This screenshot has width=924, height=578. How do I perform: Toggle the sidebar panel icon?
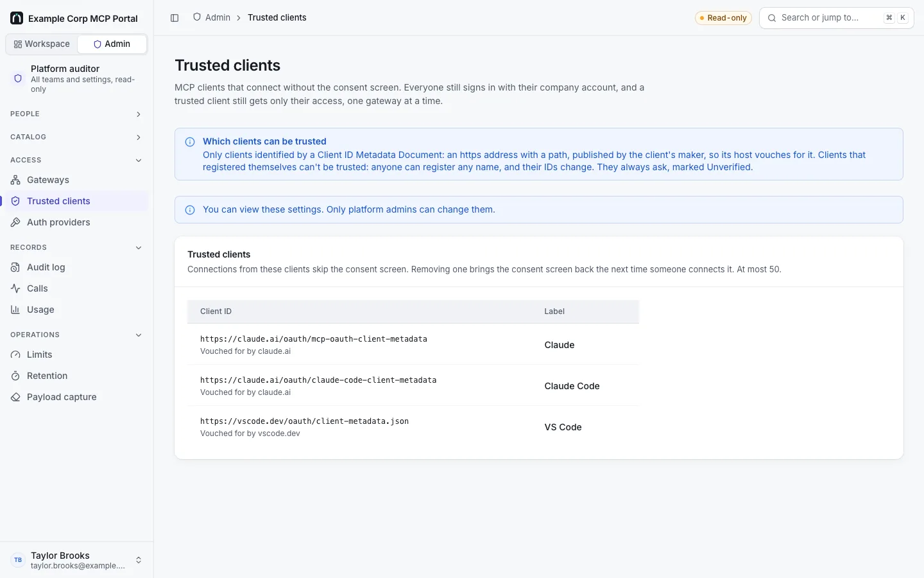[175, 18]
